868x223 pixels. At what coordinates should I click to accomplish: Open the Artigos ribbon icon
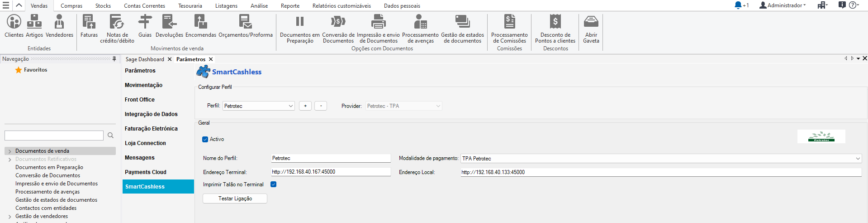[34, 26]
